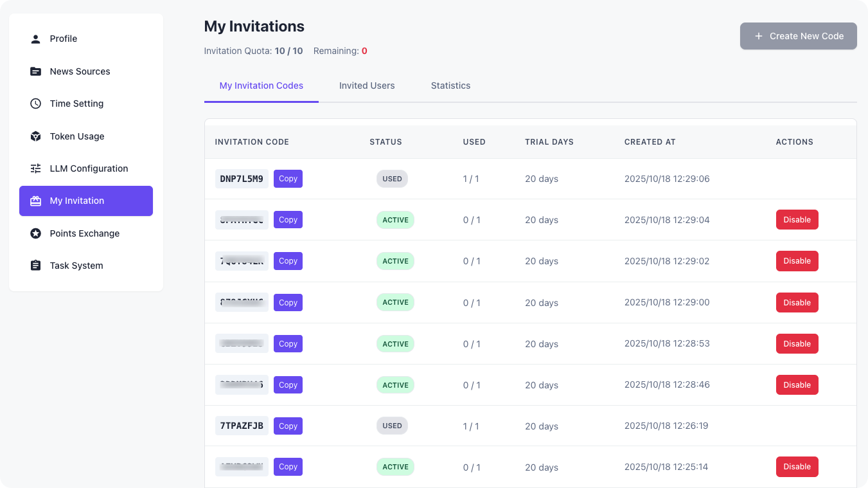Click USED status badge for 7TPAZFJB
Image resolution: width=868 pixels, height=488 pixels.
click(x=392, y=426)
